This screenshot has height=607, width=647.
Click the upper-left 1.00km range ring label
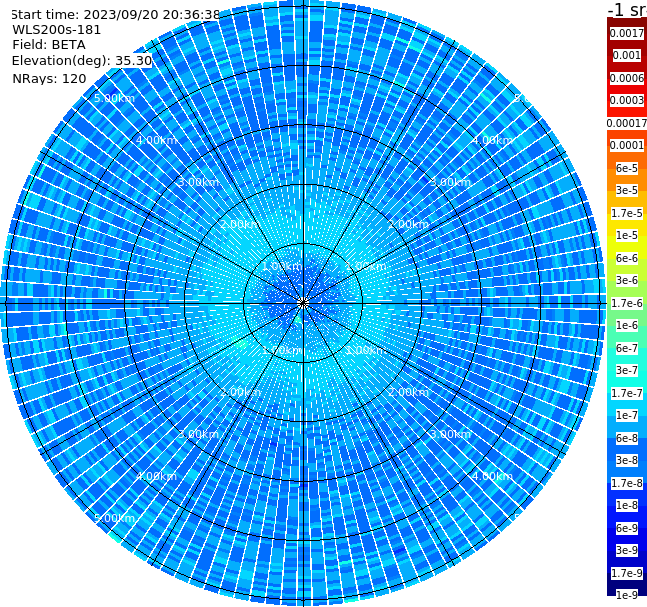tap(282, 266)
